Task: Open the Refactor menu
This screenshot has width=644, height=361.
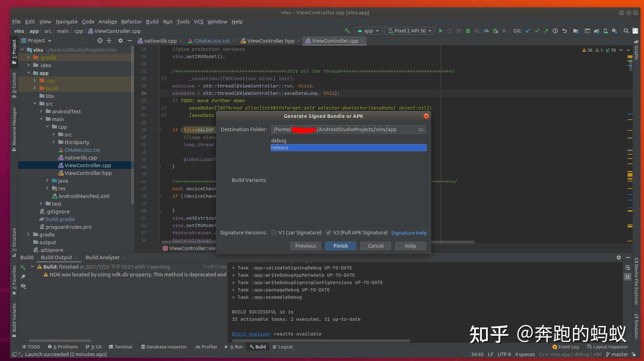Action: [x=131, y=22]
